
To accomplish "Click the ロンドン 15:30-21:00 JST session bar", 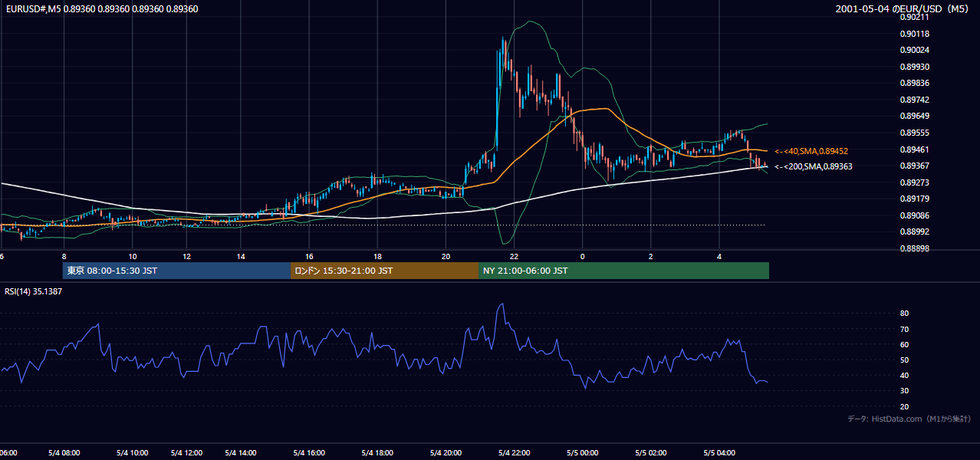I will [x=384, y=271].
